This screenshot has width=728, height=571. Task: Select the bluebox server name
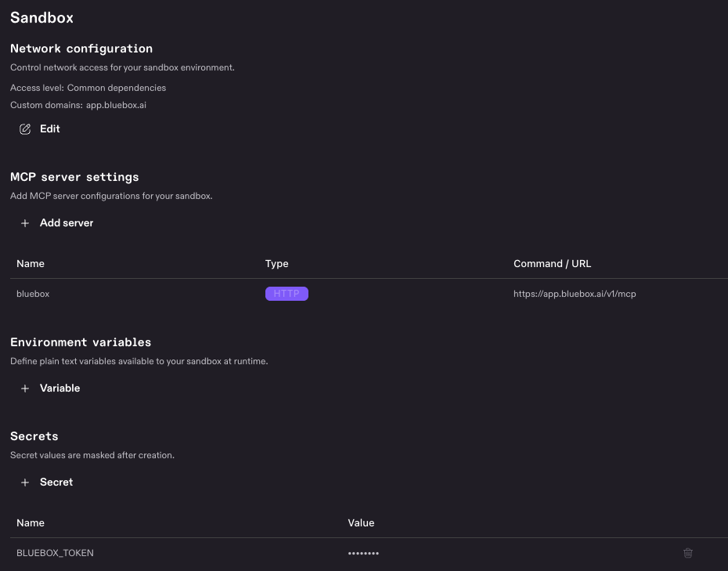click(33, 294)
